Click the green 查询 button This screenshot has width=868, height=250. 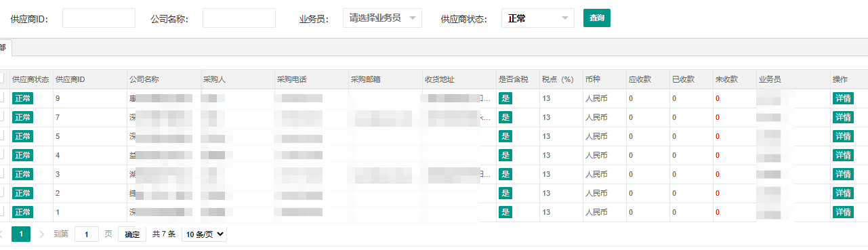[x=597, y=18]
